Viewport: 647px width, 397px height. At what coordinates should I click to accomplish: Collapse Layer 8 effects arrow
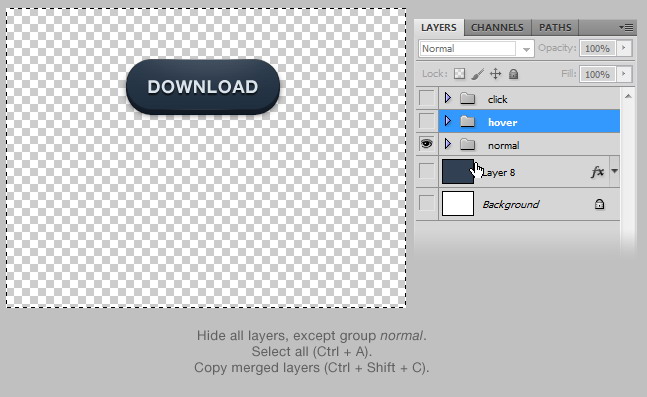point(615,171)
